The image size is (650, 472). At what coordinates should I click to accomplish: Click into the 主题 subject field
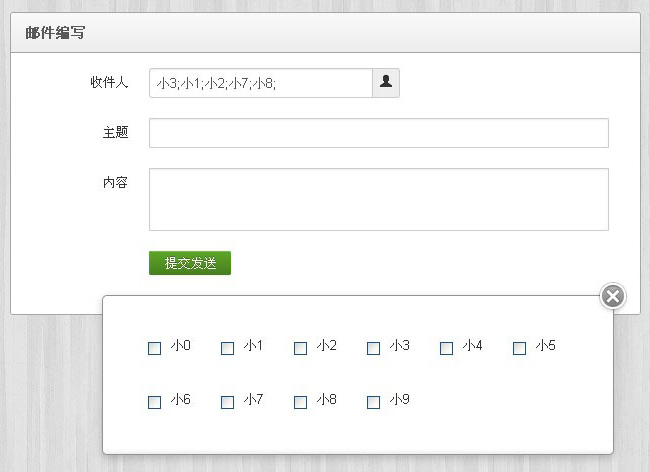[x=378, y=133]
